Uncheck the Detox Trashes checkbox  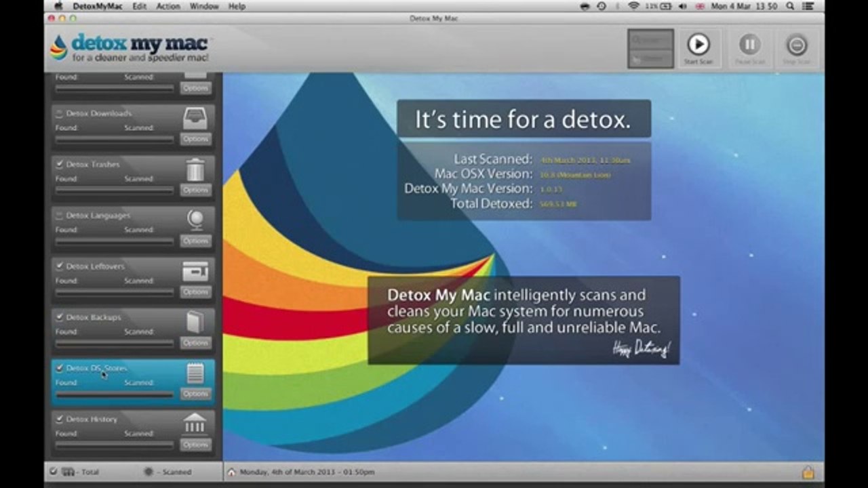coord(60,164)
